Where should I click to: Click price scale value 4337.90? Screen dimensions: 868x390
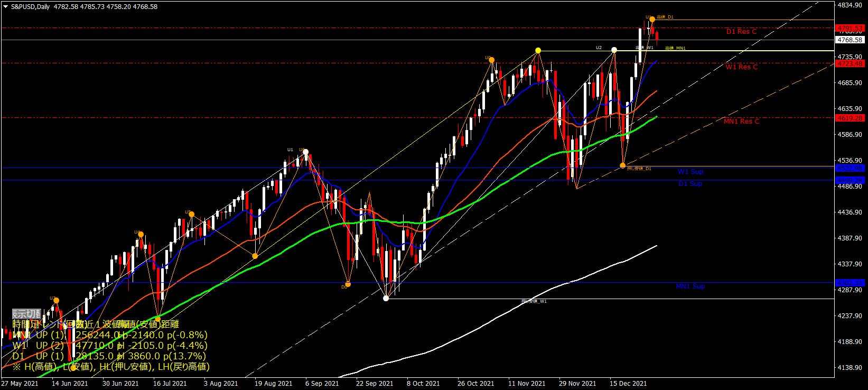850,264
